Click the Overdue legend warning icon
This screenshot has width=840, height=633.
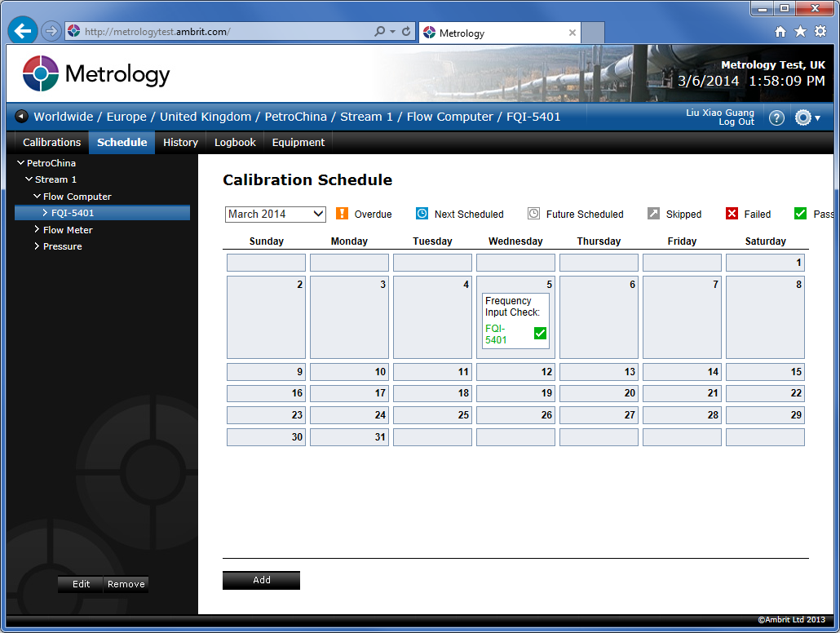coord(342,214)
